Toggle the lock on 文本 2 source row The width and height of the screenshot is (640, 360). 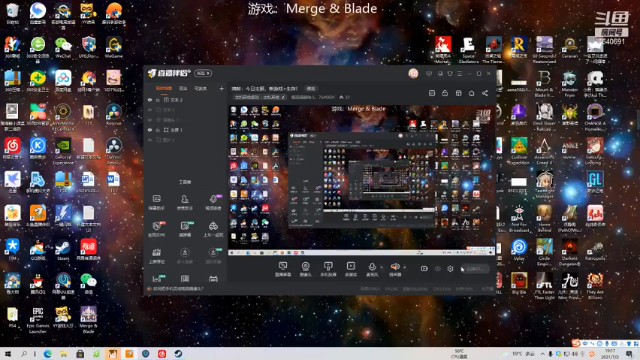pos(158,100)
